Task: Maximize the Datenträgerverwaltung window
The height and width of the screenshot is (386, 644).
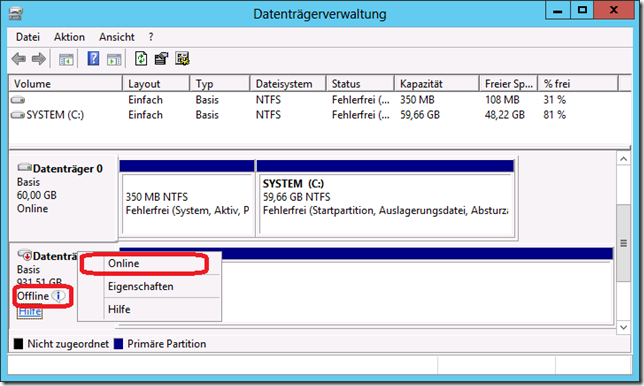Action: coord(582,10)
